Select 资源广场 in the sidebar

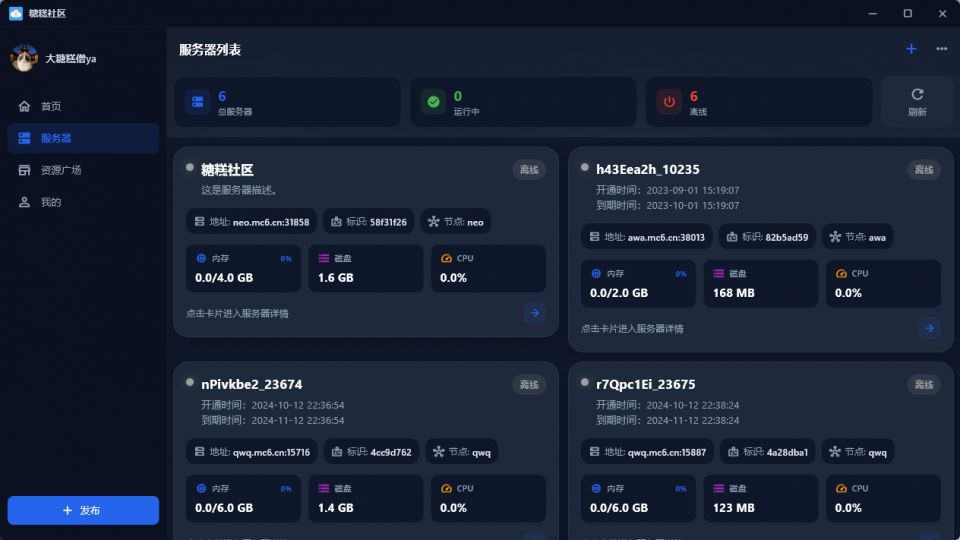(83, 170)
